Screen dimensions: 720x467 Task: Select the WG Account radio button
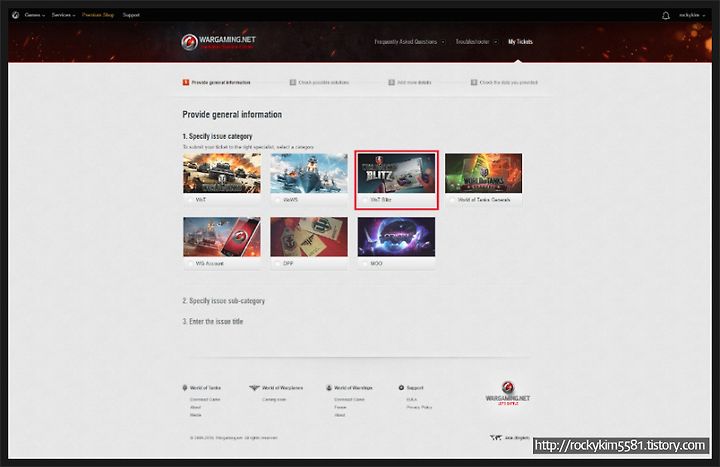click(190, 264)
